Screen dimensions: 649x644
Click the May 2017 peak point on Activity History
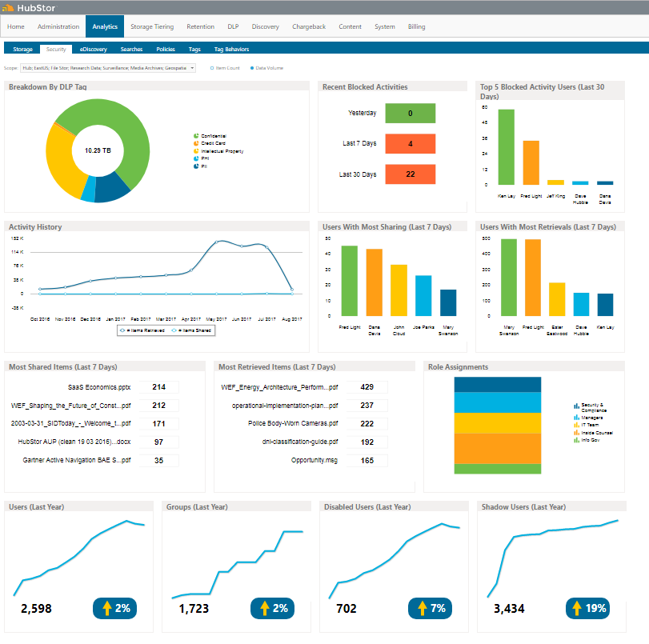tap(217, 242)
